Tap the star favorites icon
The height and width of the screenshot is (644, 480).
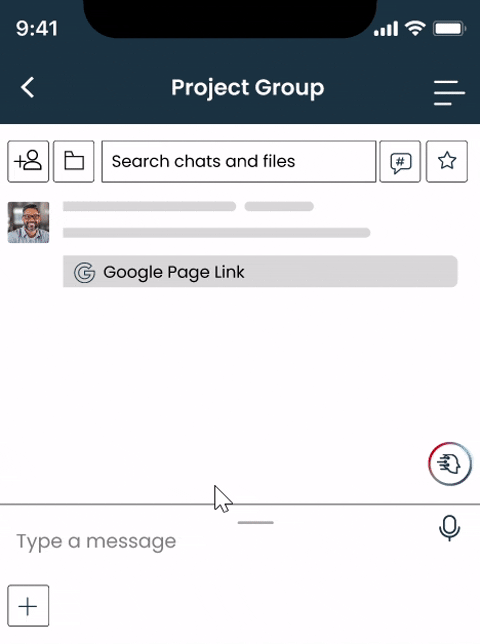point(447,161)
